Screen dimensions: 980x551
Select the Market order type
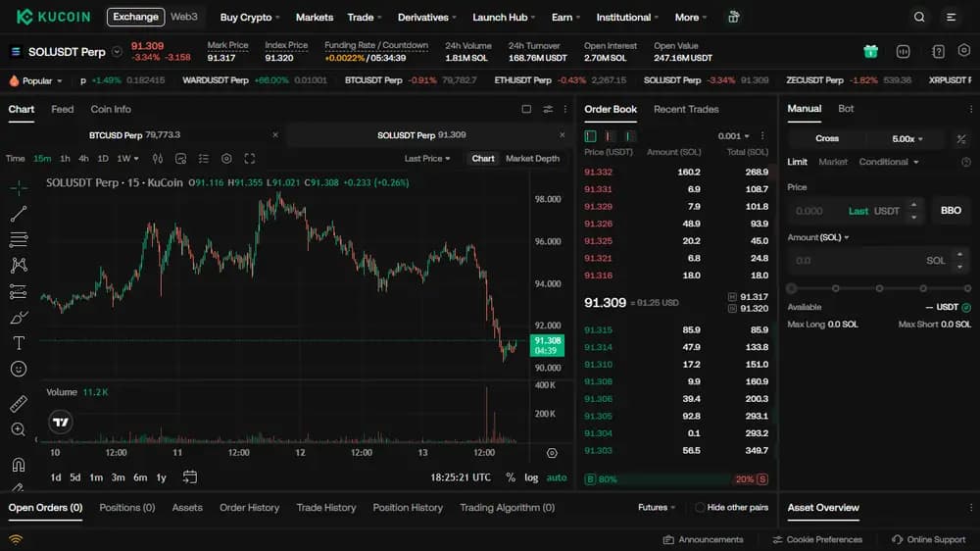pyautogui.click(x=832, y=162)
